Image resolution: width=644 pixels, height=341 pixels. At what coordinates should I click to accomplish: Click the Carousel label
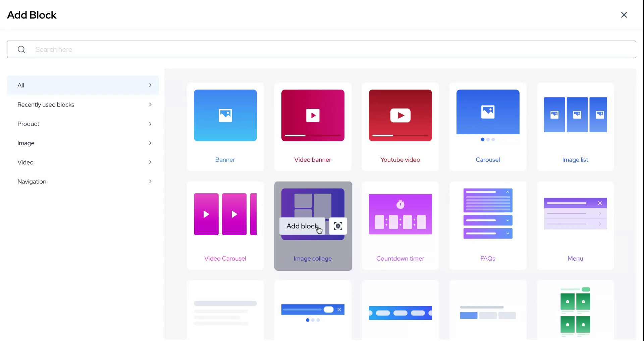(488, 160)
